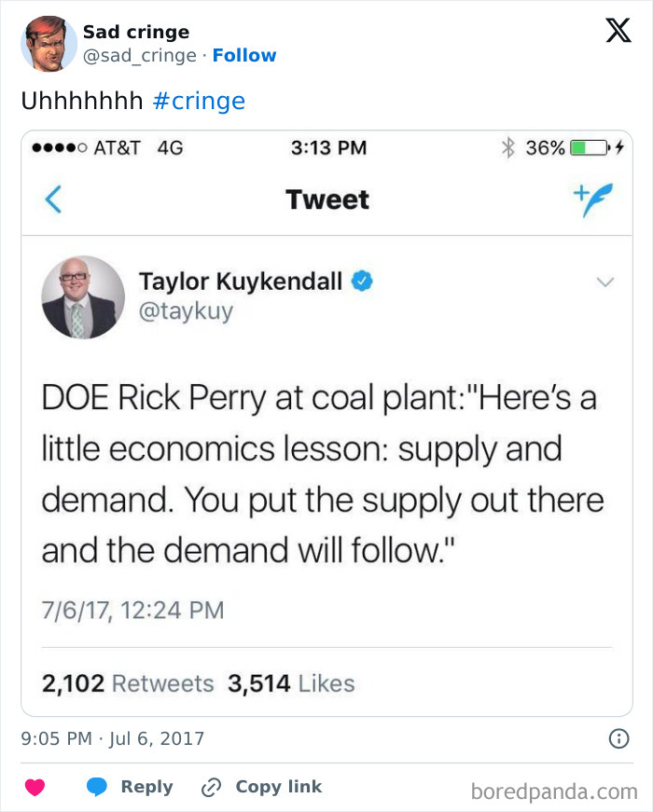
Task: Open Taylor Kuykendall profile photo
Action: (83, 297)
